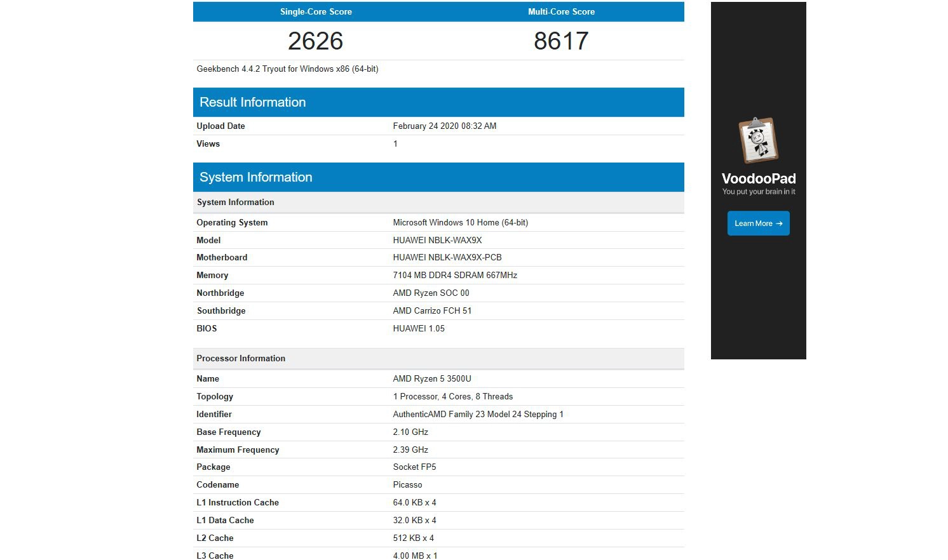Click the Topology label
This screenshot has width=948, height=560.
215,396
